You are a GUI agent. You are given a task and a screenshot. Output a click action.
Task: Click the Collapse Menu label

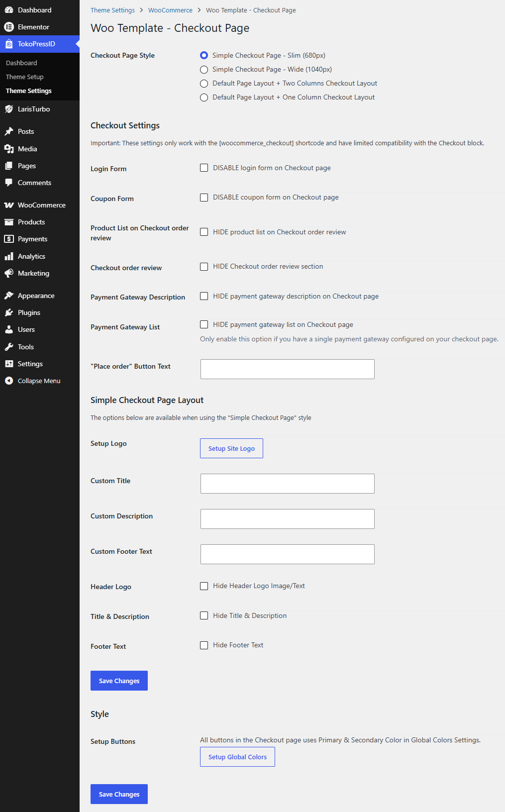[39, 381]
